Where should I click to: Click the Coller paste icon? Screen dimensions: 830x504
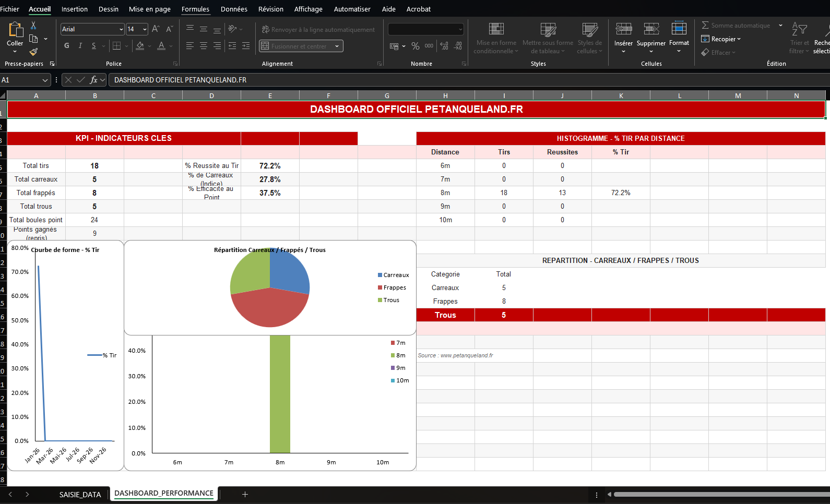coord(15,30)
